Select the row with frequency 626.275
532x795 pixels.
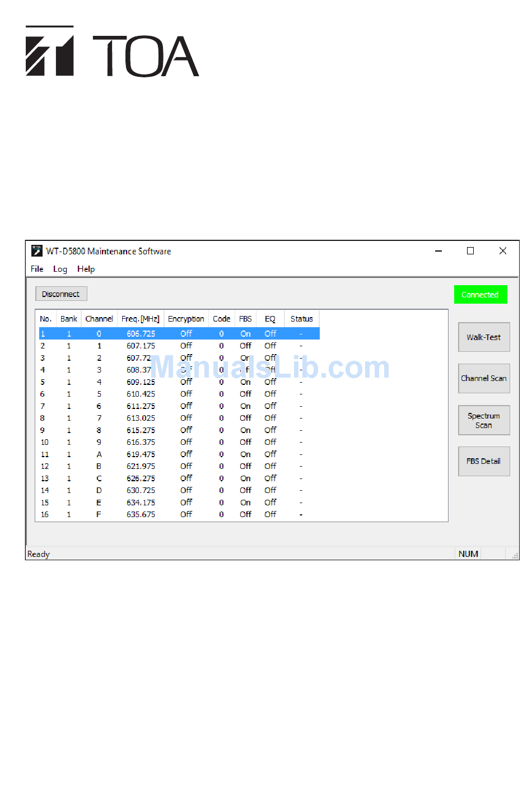(x=179, y=478)
